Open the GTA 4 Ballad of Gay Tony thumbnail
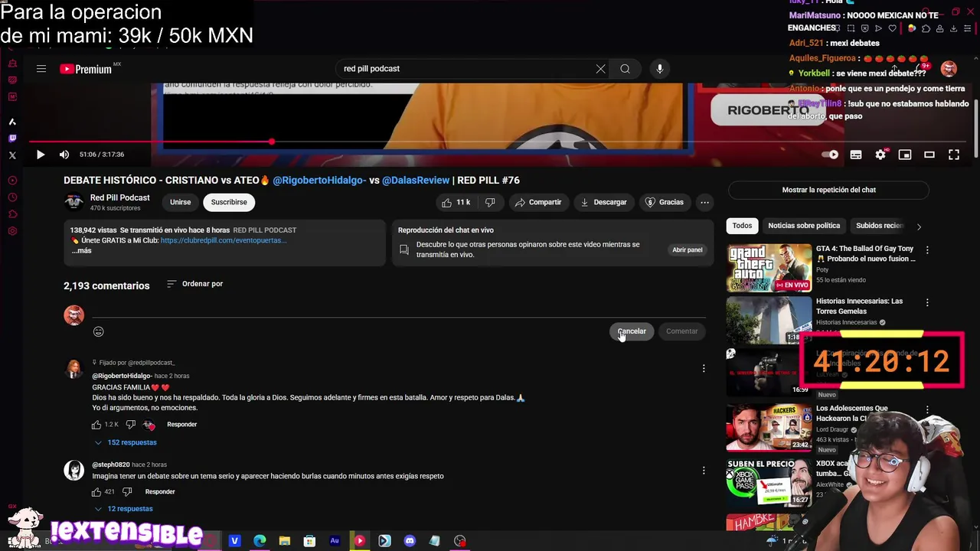The image size is (980, 551). 769,268
